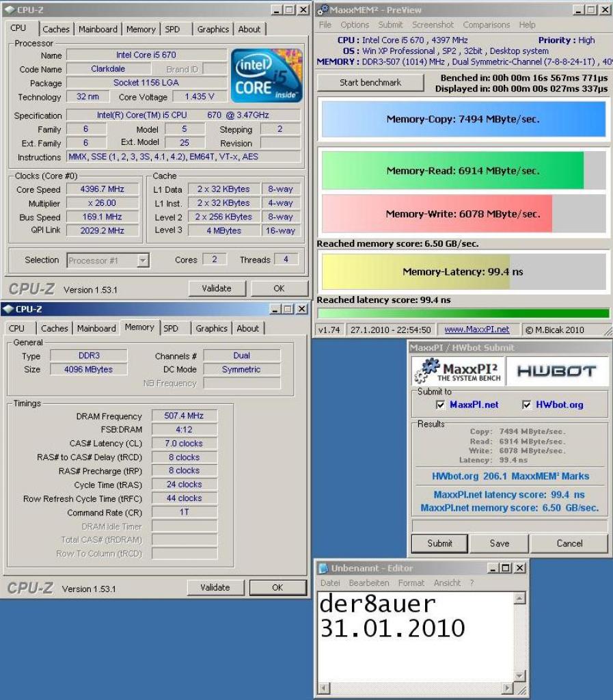Click the Priority : High label
Image resolution: width=613 pixels, height=700 pixels.
coord(566,40)
